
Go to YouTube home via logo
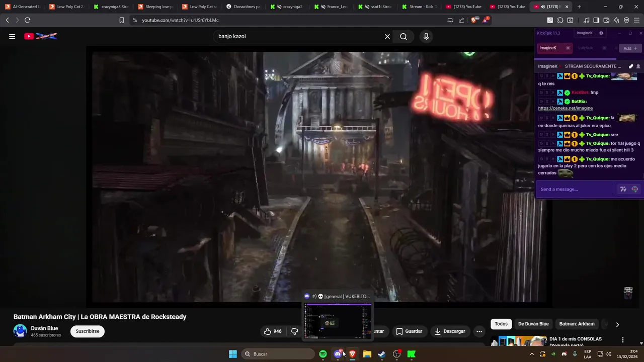[40, 36]
